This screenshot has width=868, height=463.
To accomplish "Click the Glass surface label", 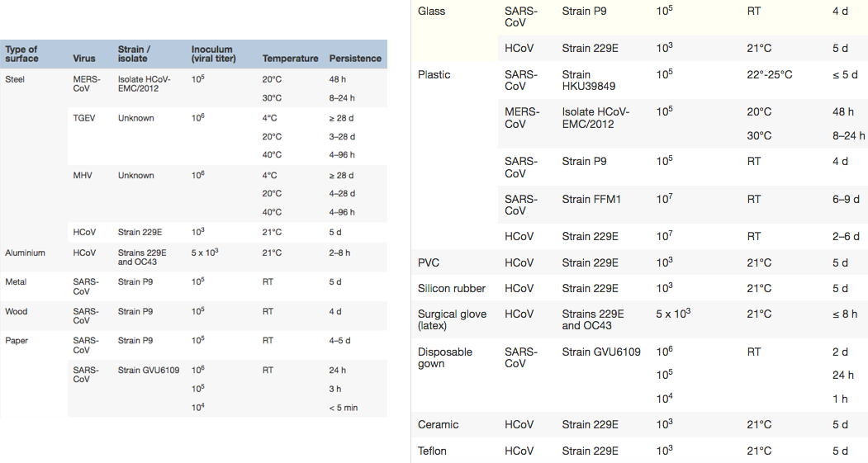I will pos(431,11).
